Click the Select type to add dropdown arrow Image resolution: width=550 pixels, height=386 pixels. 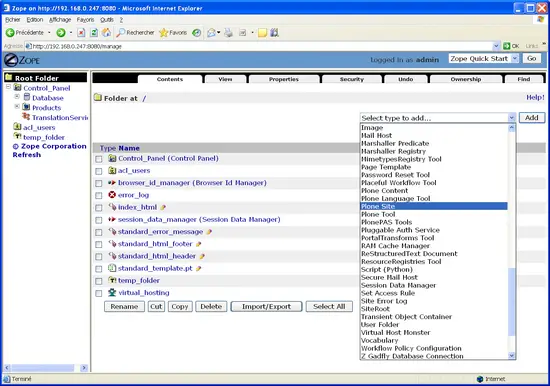point(511,118)
